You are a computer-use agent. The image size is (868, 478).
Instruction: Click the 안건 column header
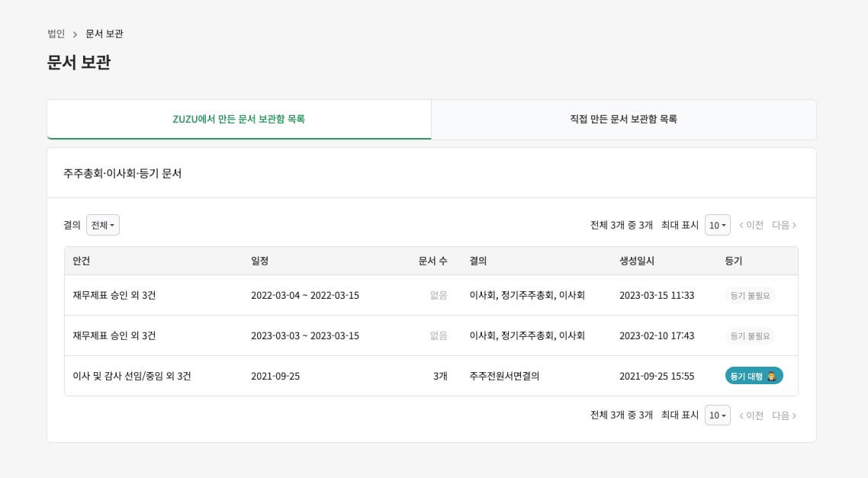click(x=76, y=261)
